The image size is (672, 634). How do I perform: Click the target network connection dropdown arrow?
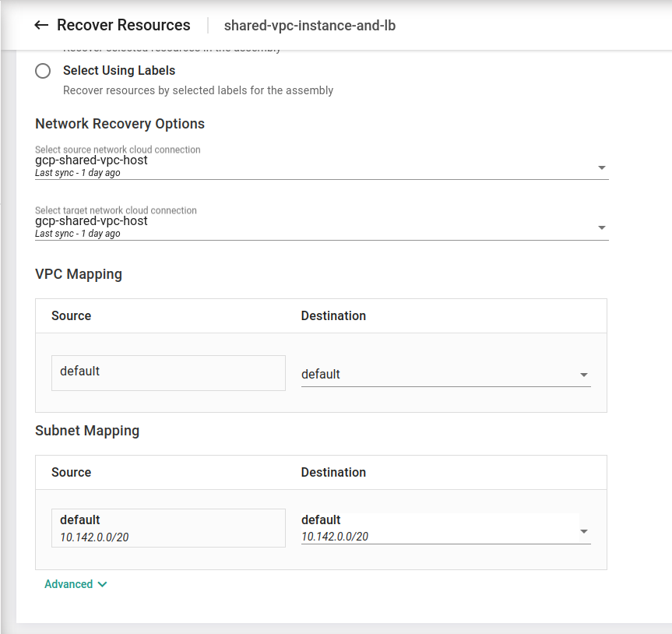[x=601, y=227]
